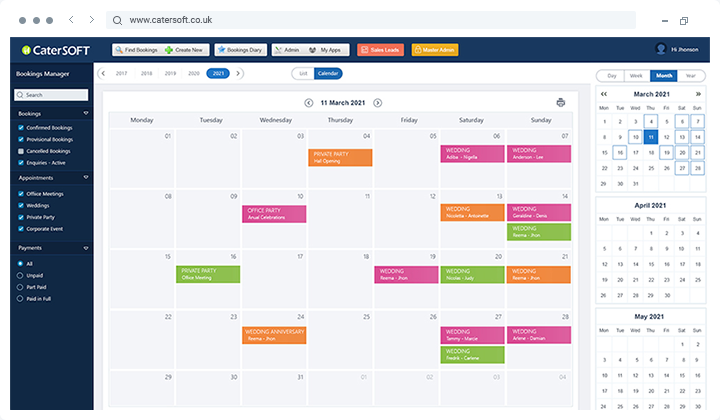The width and height of the screenshot is (720, 420).
Task: Collapse the Payments filter section
Action: 85,247
